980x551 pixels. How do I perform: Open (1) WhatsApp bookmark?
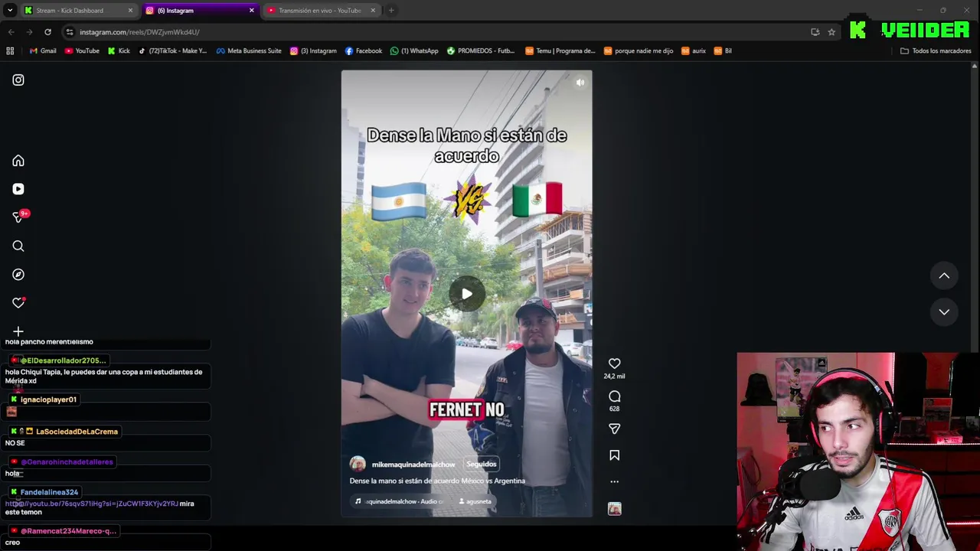coord(414,51)
